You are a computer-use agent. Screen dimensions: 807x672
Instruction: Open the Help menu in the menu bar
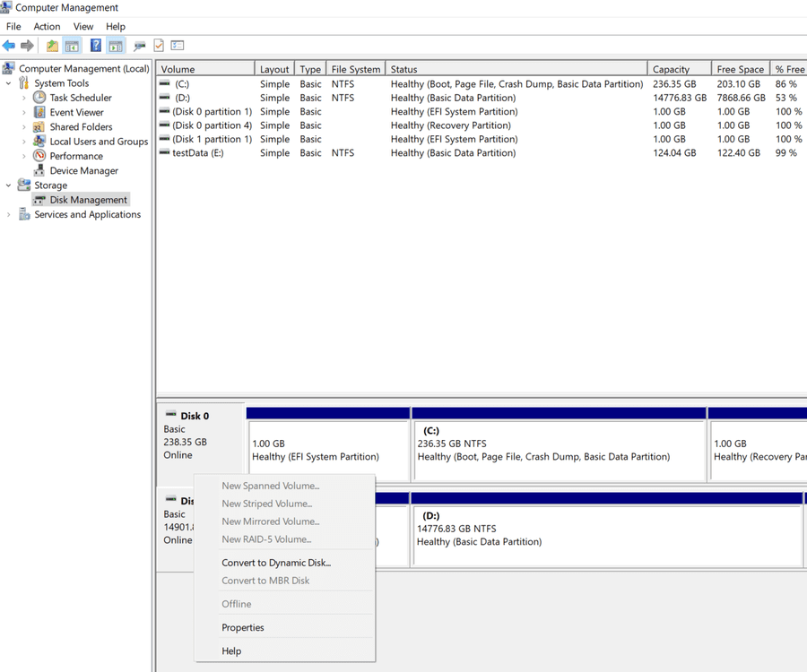tap(116, 26)
